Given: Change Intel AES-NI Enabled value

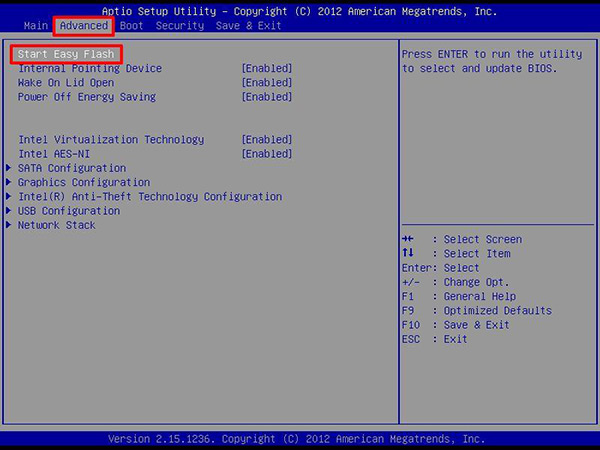Looking at the screenshot, I should pyautogui.click(x=267, y=154).
